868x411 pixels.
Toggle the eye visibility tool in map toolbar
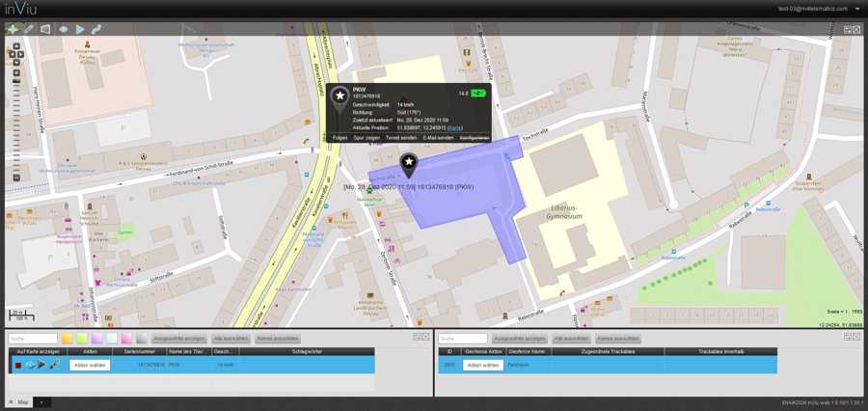63,29
